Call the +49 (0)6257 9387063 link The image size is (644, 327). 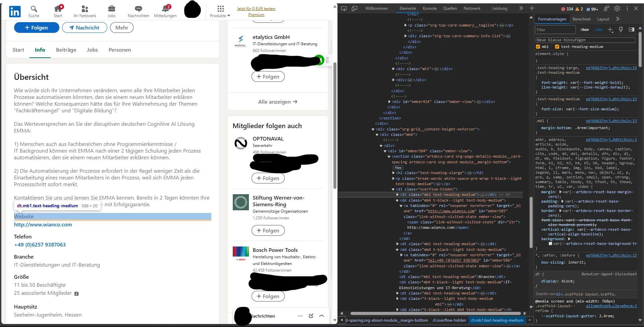tap(40, 245)
